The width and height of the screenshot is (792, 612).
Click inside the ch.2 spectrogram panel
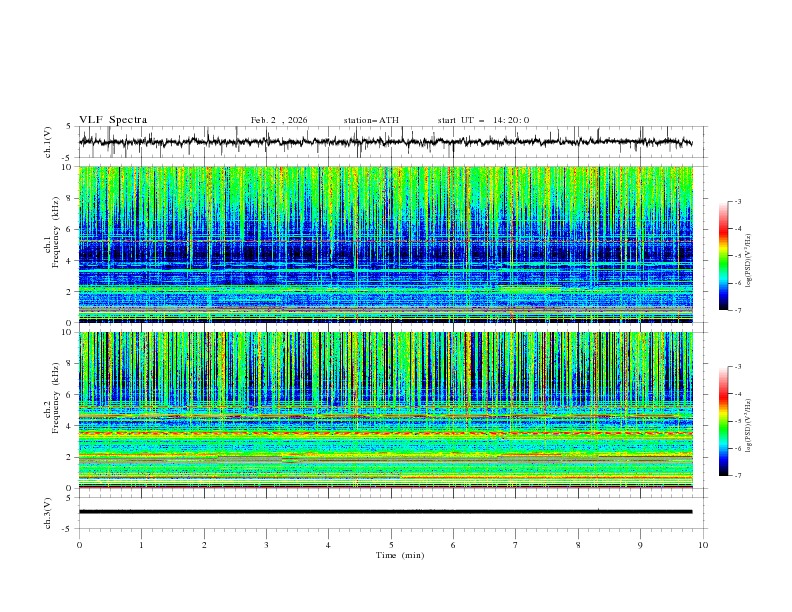(x=385, y=410)
